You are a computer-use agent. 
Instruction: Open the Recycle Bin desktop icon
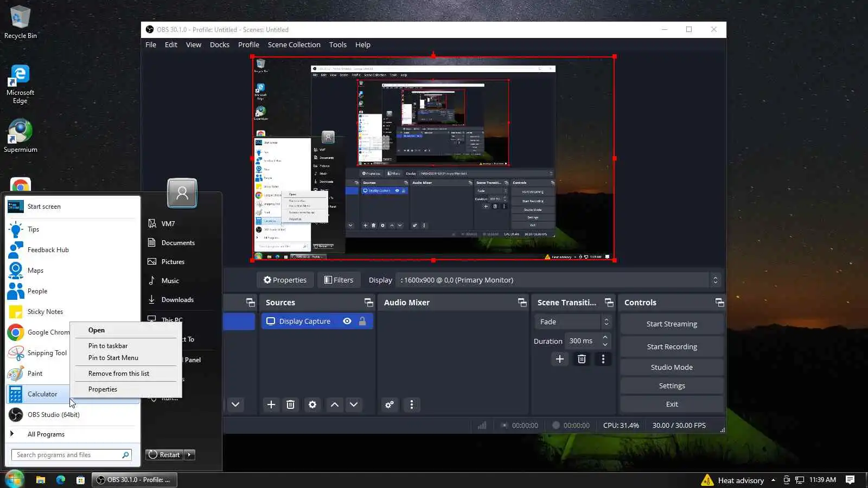pos(20,23)
